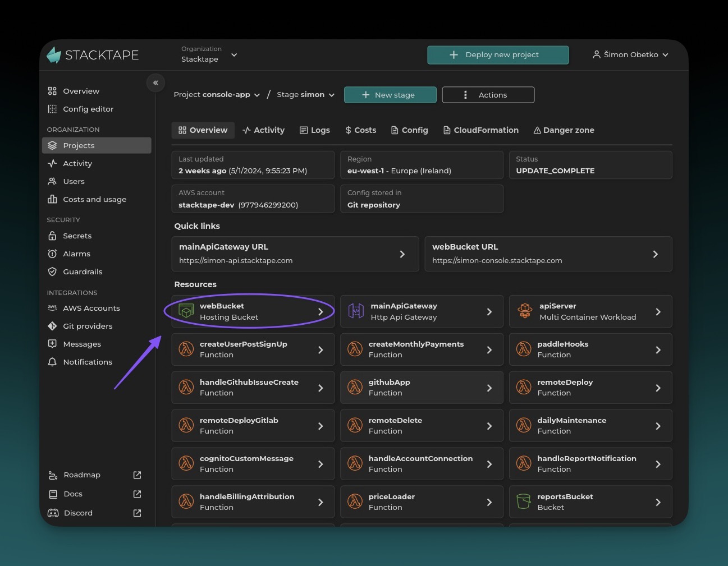The width and height of the screenshot is (728, 566).
Task: Click the Activity pulse icon in sidebar
Action: (52, 163)
